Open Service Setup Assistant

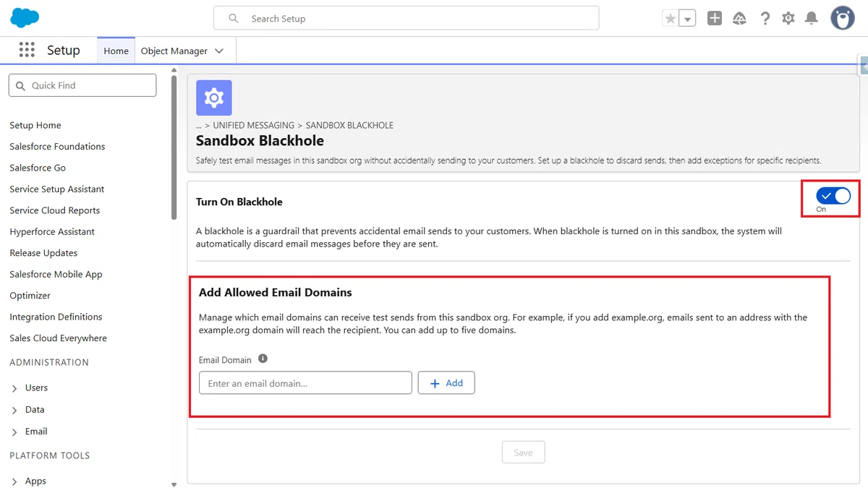click(x=57, y=189)
